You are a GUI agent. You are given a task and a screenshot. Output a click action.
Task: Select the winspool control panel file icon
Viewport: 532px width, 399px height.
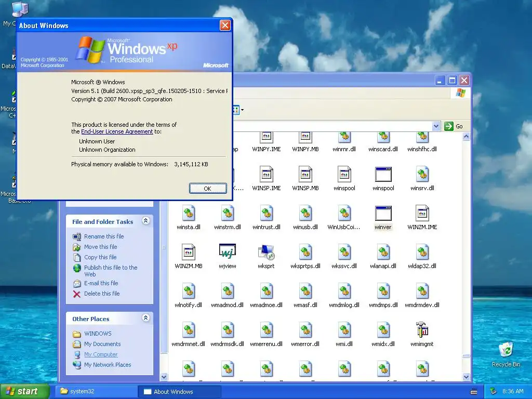(x=344, y=174)
